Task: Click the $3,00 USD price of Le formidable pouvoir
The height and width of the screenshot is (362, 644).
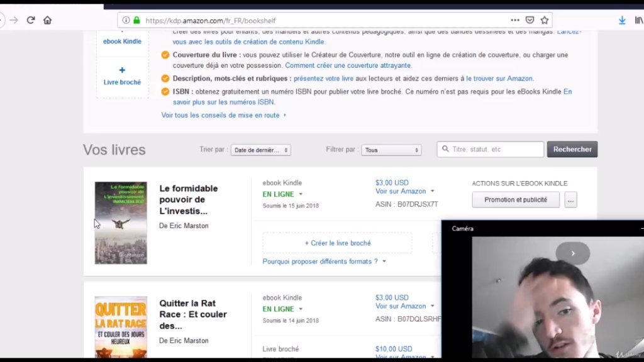Action: (x=392, y=183)
